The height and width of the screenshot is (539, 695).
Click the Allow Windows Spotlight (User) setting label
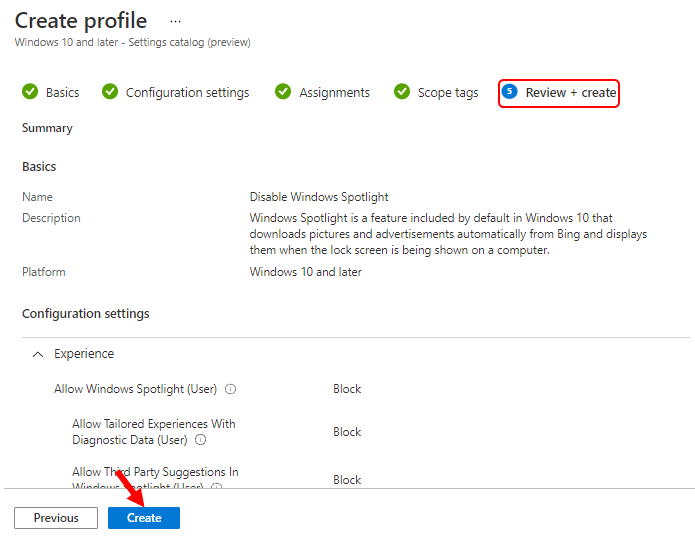(136, 389)
